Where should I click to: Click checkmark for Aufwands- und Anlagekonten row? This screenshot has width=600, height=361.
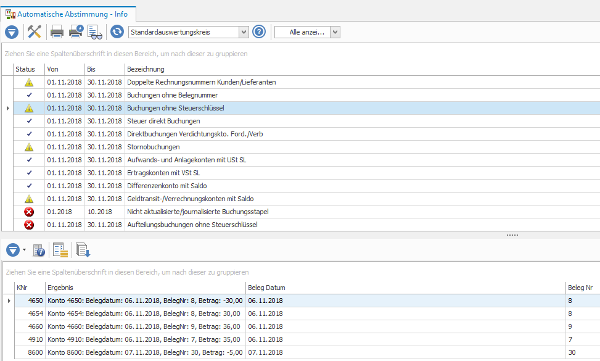click(29, 160)
